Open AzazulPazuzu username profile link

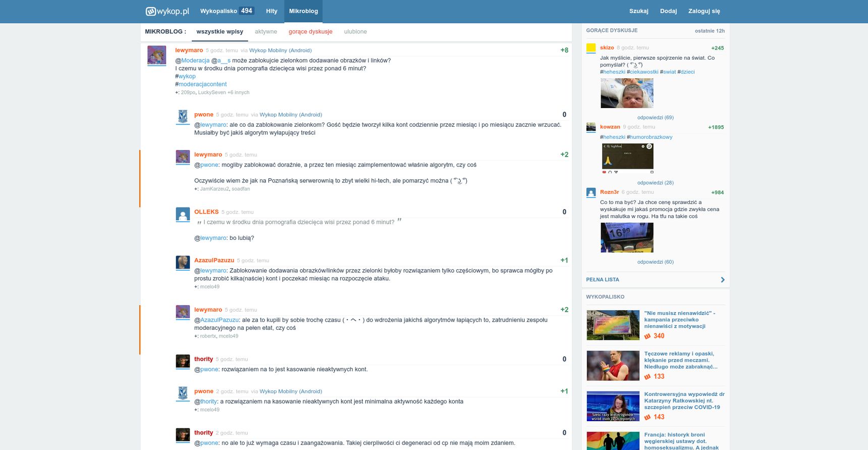click(214, 260)
